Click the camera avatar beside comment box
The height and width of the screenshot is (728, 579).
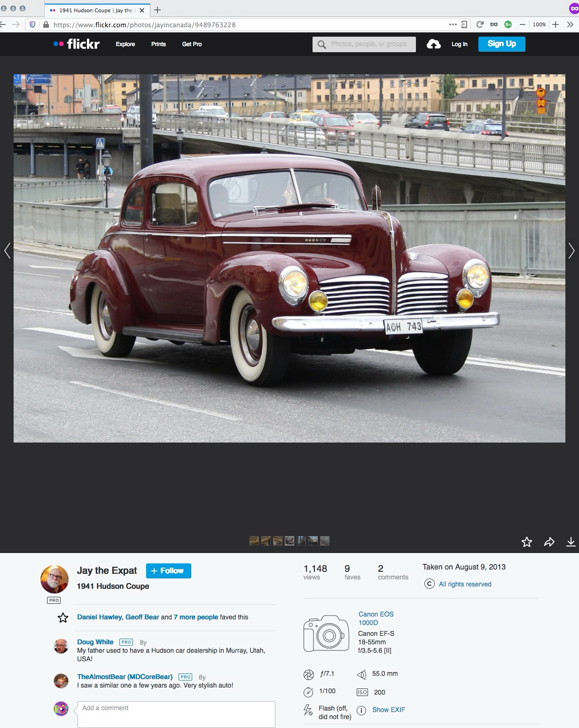click(x=61, y=709)
